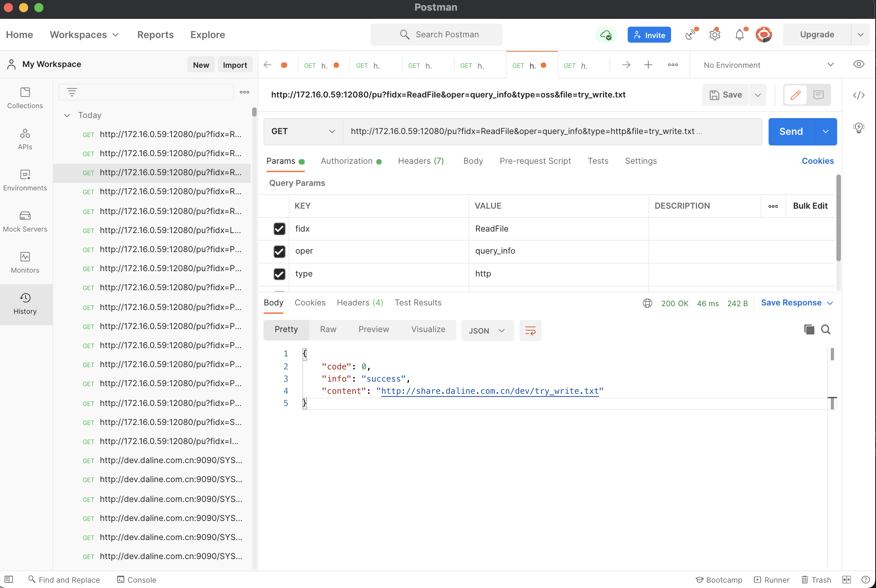Open the code snippet panel
Viewport: 876px width, 588px height.
[859, 95]
